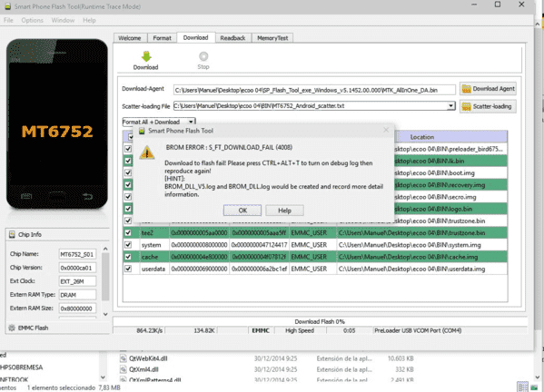
Task: Click the tee2 partition name cell
Action: coord(154,233)
